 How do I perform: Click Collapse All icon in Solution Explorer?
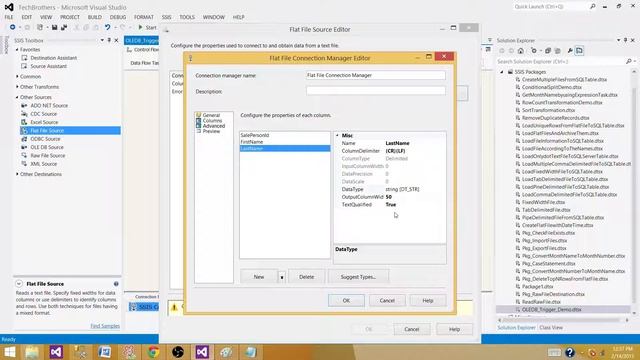tap(548, 51)
